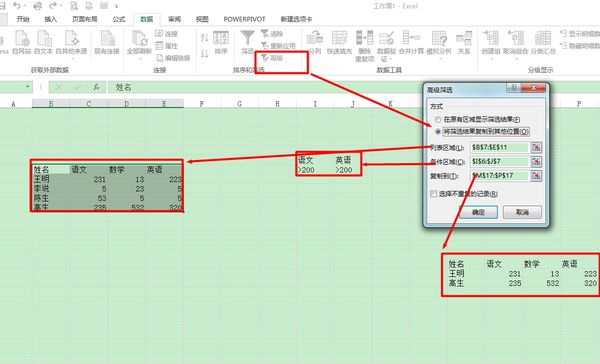Switch to the POWERPIVOT tab

(x=245, y=19)
